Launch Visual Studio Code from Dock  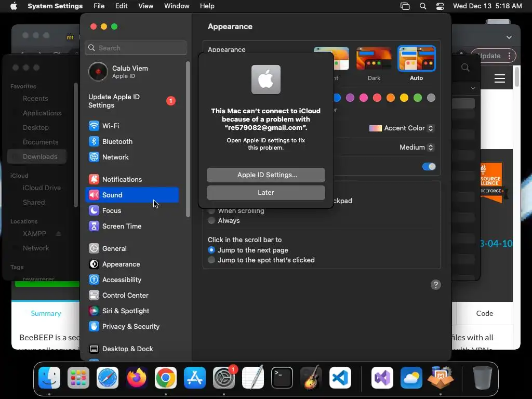(340, 378)
